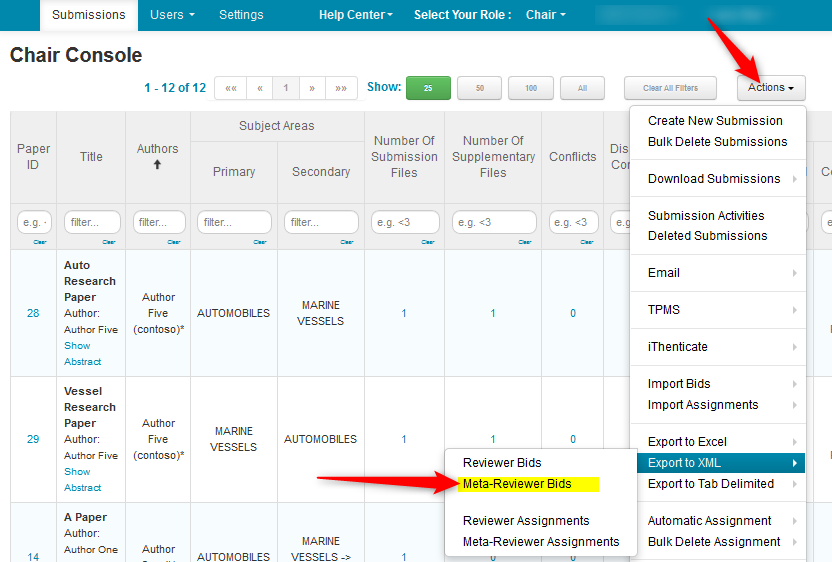Image resolution: width=832 pixels, height=562 pixels.
Task: Expand the Users menu
Action: point(172,15)
